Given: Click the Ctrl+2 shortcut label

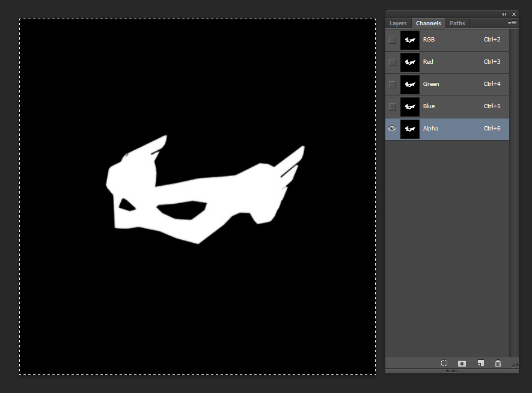Looking at the screenshot, I should point(492,39).
